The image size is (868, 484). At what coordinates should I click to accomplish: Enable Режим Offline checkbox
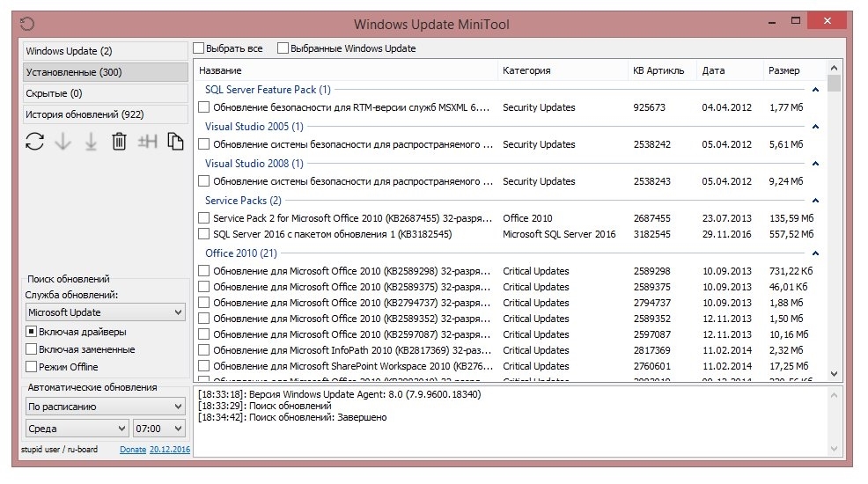click(x=32, y=367)
